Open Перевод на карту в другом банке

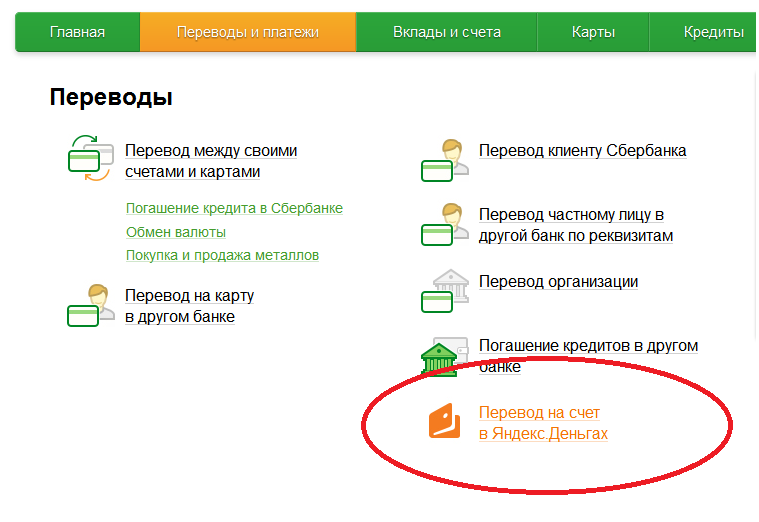[189, 306]
